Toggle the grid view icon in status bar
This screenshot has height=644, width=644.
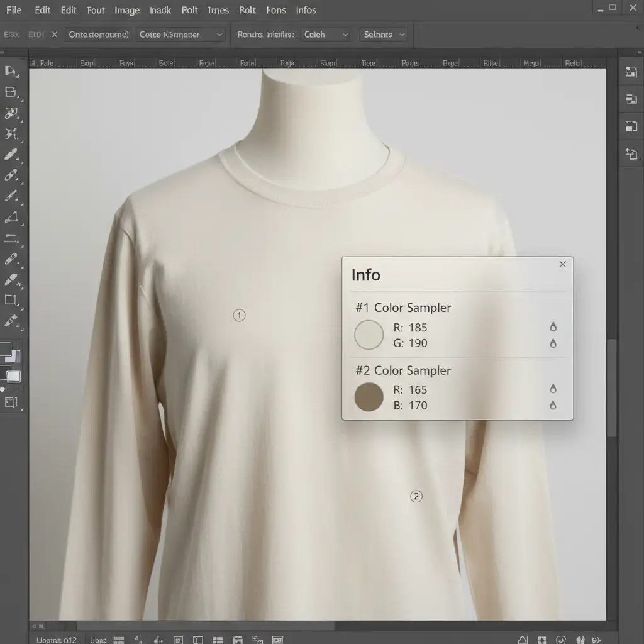[218, 640]
